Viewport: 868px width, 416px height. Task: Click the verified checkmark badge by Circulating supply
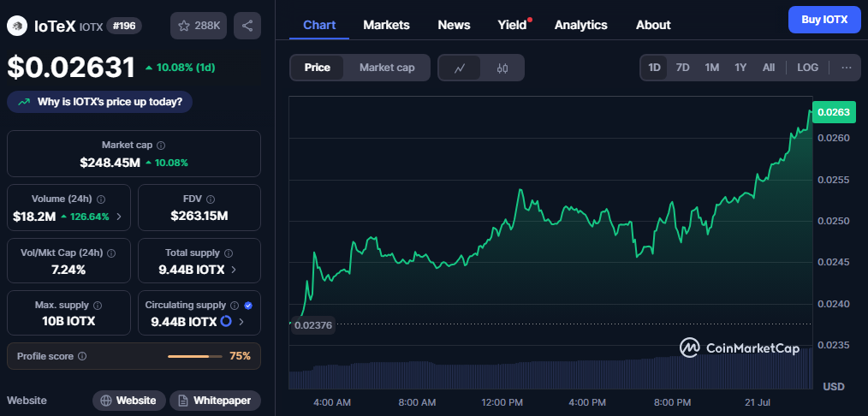248,305
